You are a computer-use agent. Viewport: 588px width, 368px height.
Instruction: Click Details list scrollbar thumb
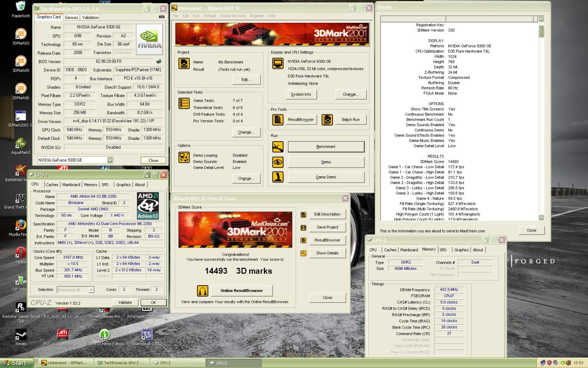541,31
